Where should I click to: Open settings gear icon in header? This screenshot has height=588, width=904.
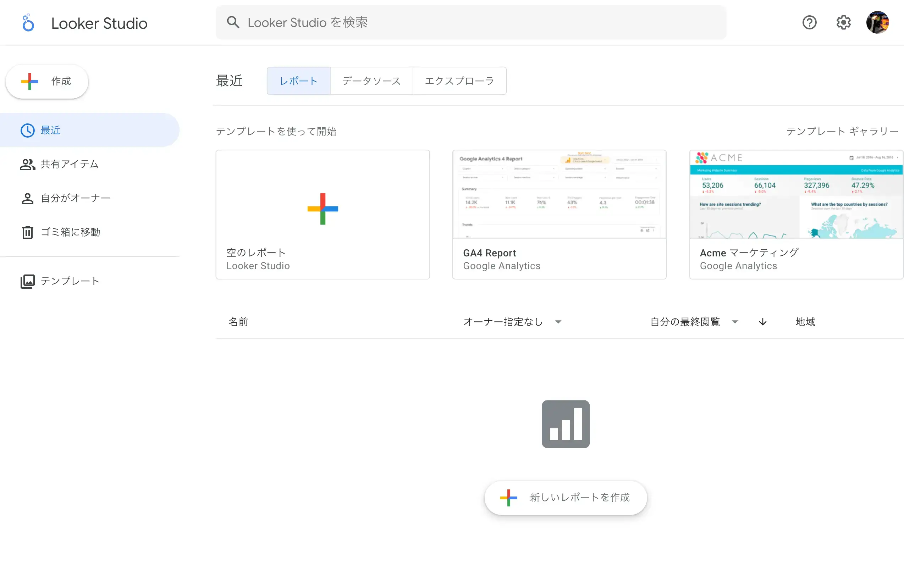click(x=844, y=22)
